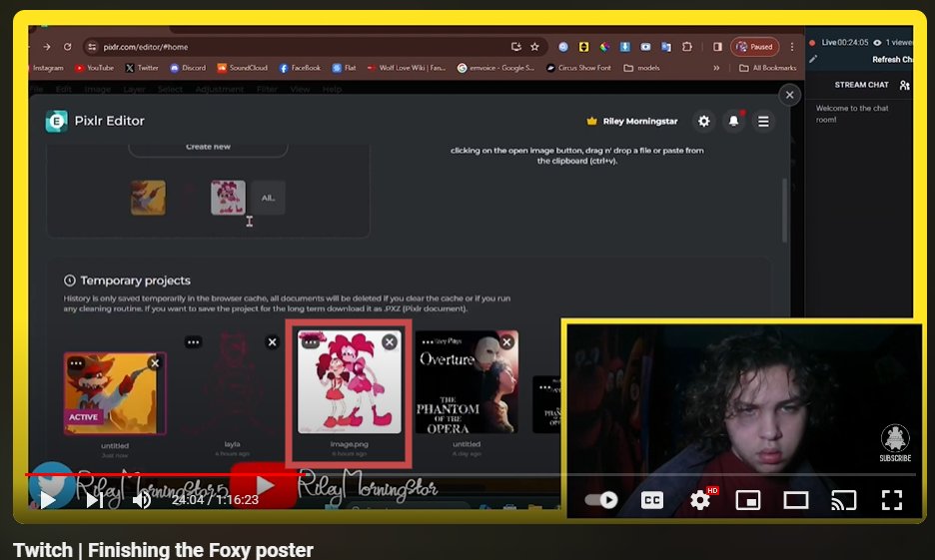This screenshot has width=935, height=560.
Task: Open the YouTube bookmark
Action: [94, 68]
